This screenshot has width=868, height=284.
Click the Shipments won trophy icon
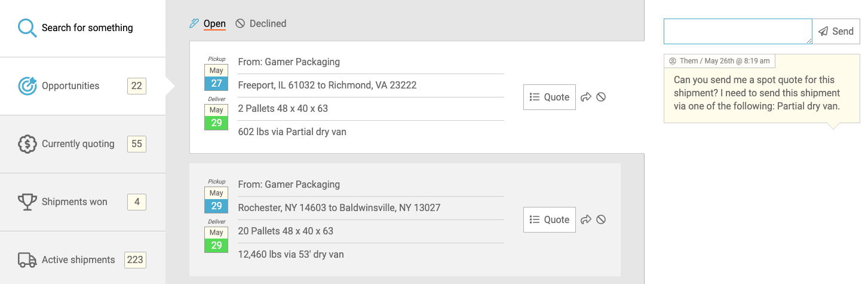tap(27, 202)
